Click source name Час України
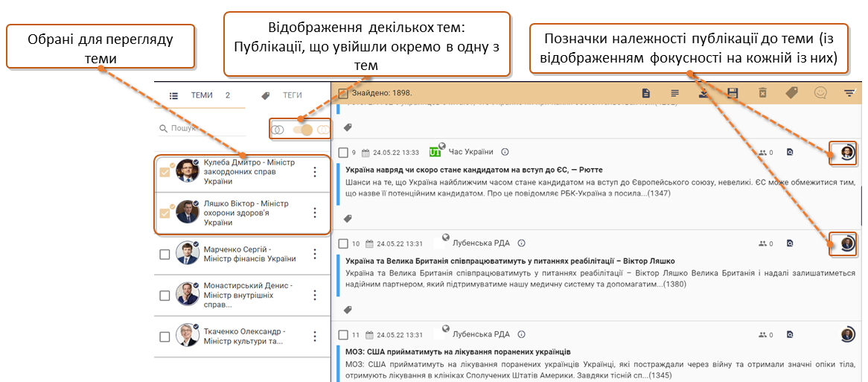868x382 pixels. pyautogui.click(x=470, y=152)
